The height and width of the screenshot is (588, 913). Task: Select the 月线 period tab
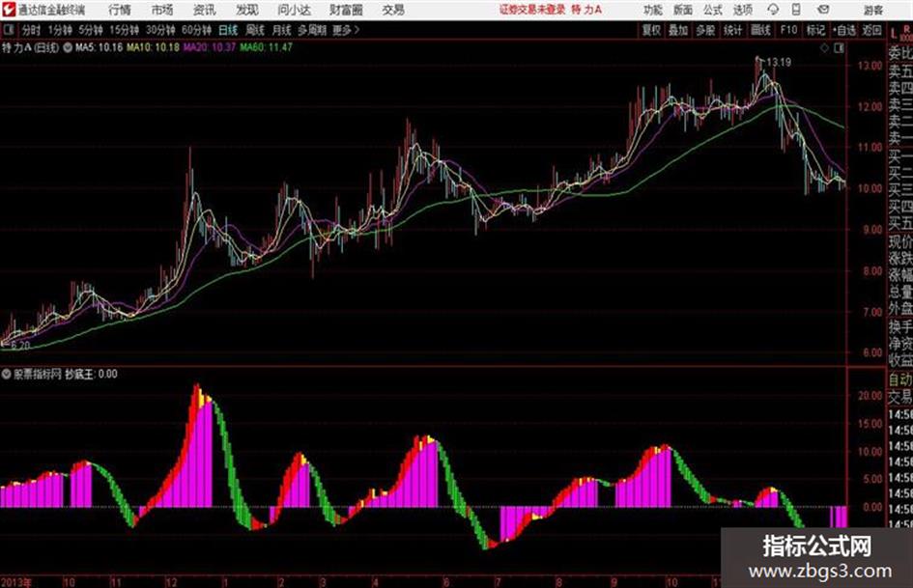(x=281, y=30)
